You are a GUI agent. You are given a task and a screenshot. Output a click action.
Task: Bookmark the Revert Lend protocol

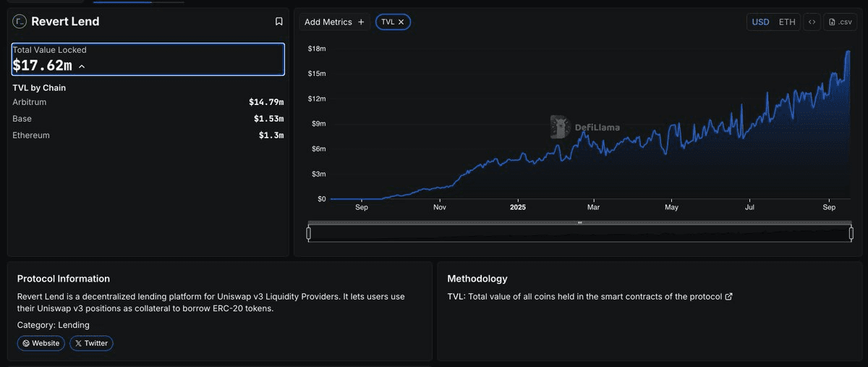(278, 22)
